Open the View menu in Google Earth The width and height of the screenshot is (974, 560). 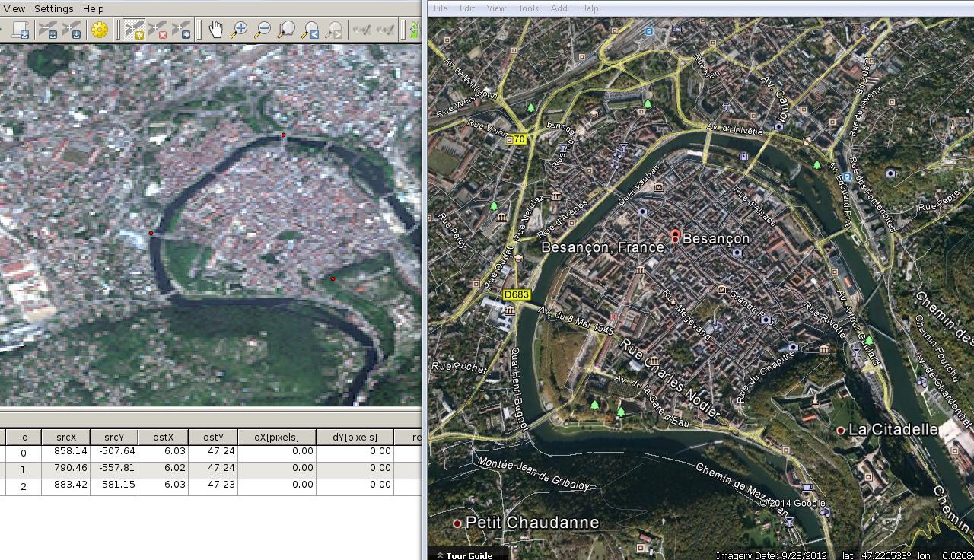496,8
